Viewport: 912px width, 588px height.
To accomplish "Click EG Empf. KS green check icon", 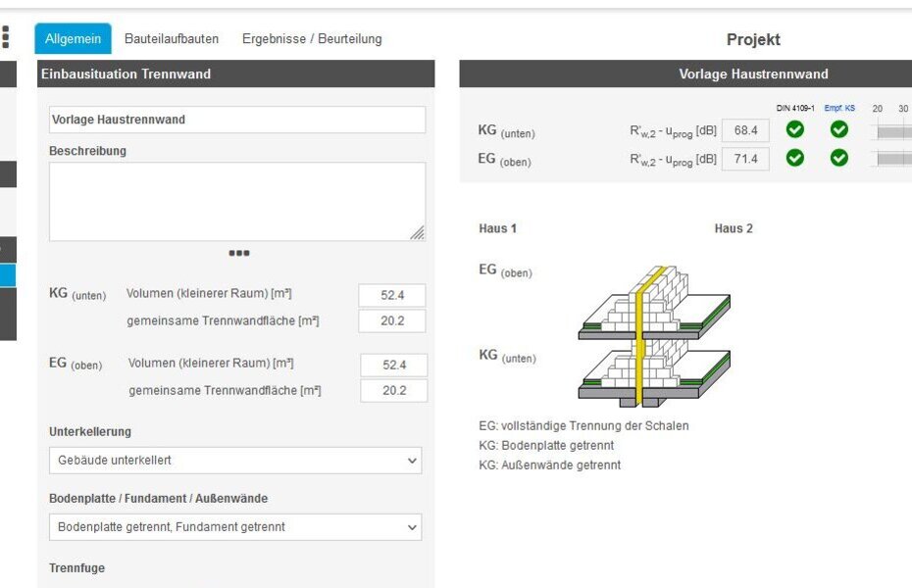I will (838, 158).
